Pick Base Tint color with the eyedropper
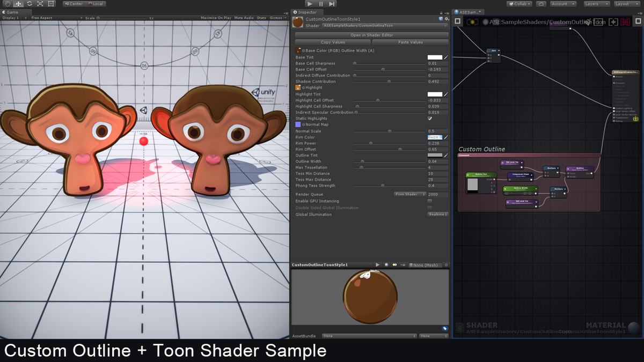Screen dimensions: 644x362 (x=446, y=57)
